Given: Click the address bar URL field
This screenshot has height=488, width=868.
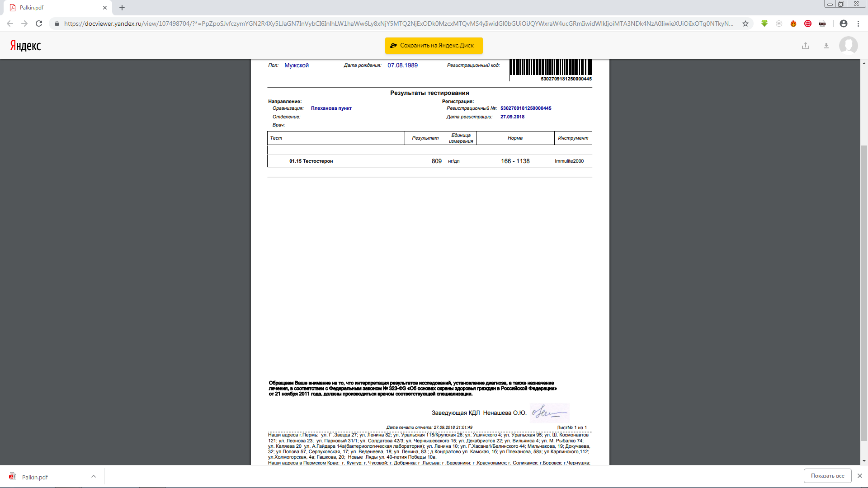Looking at the screenshot, I should (398, 23).
